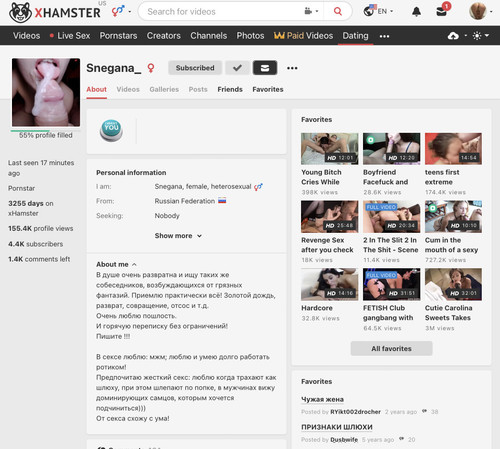This screenshot has height=449, width=500.
Task: Open the user avatar account menu
Action: (480, 11)
